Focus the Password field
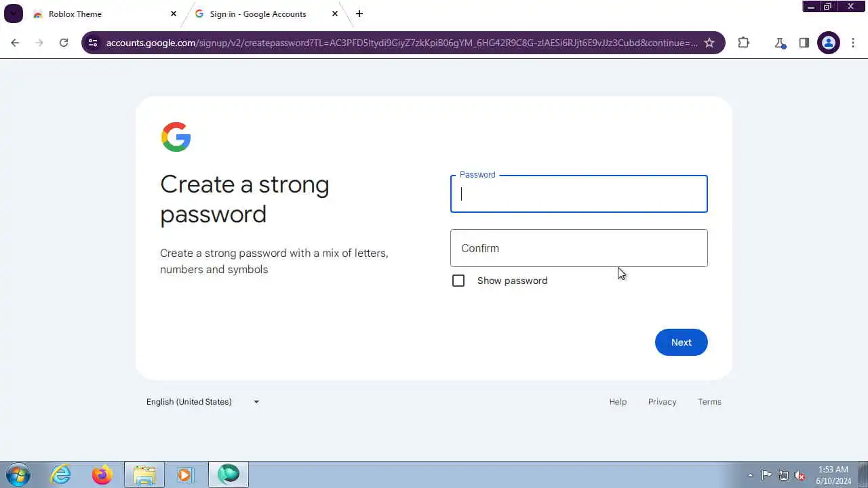The height and width of the screenshot is (488, 868). 579,194
